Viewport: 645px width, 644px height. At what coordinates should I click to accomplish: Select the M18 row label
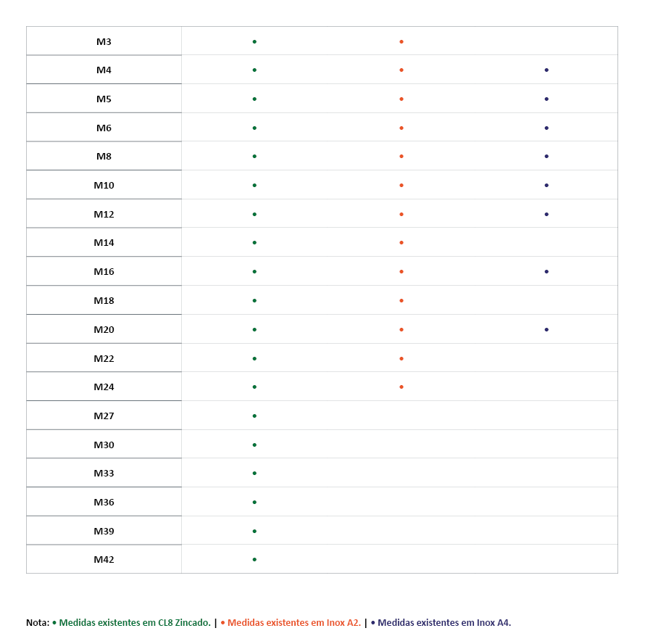pyautogui.click(x=104, y=300)
